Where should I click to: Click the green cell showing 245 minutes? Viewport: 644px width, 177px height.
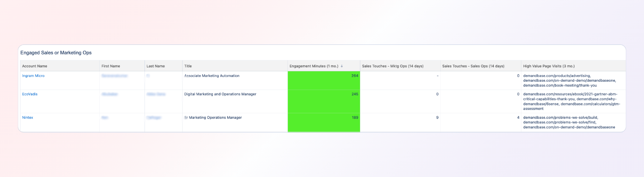pyautogui.click(x=324, y=101)
